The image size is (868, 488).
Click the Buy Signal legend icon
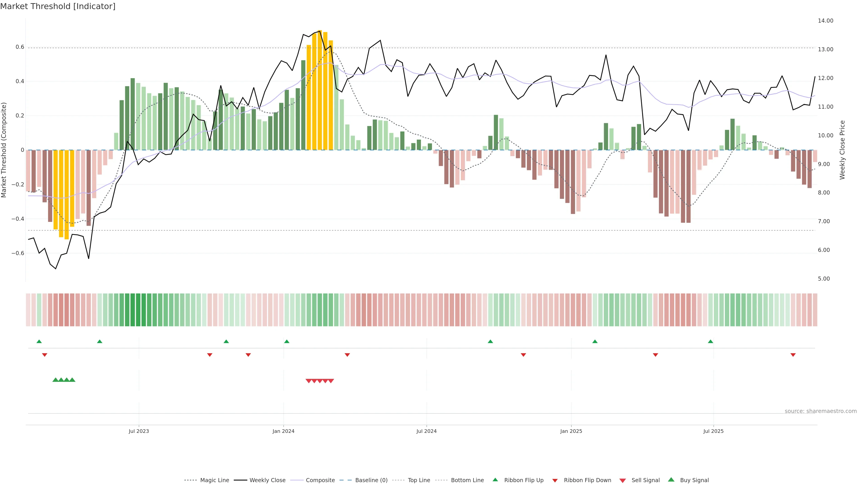point(671,480)
